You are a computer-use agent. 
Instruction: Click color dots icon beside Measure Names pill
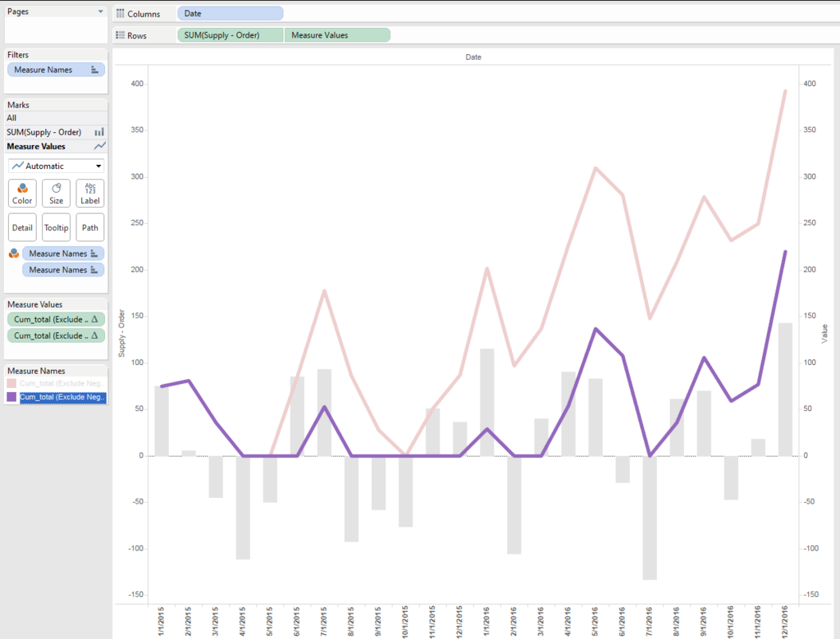pos(14,253)
